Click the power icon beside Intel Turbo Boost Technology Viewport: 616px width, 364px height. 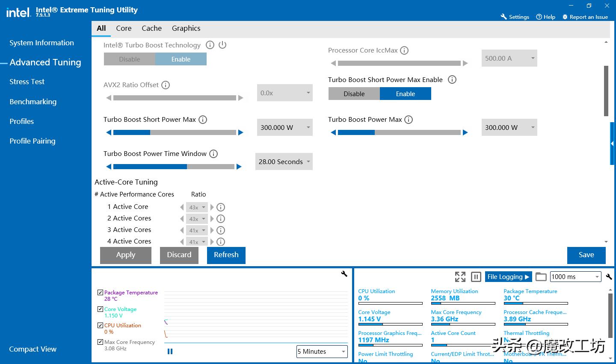tap(222, 45)
